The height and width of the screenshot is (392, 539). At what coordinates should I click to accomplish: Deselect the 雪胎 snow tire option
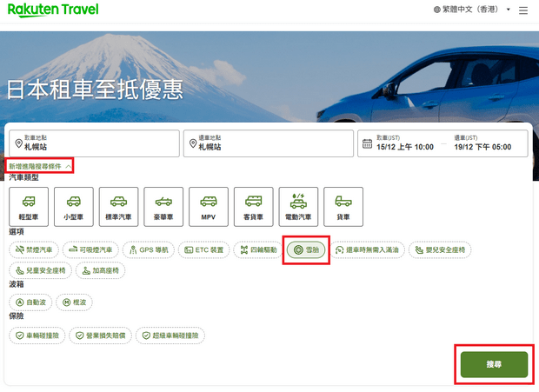(x=306, y=249)
